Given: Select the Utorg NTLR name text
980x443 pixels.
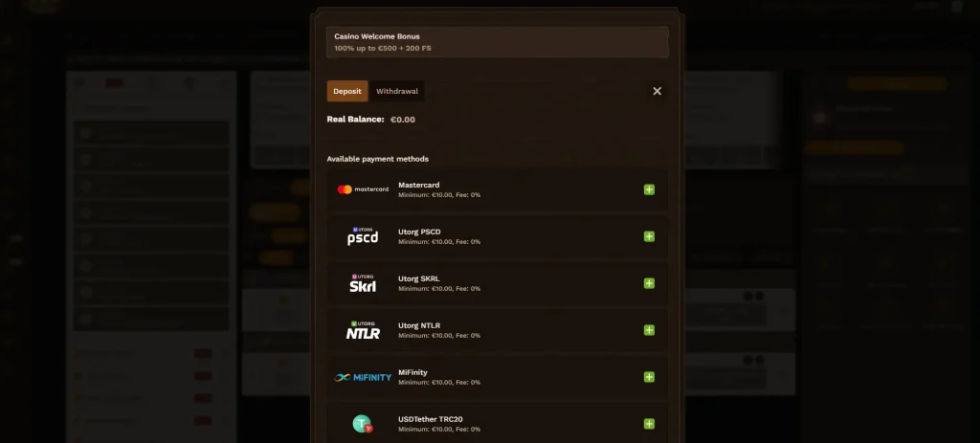Looking at the screenshot, I should click(x=419, y=325).
